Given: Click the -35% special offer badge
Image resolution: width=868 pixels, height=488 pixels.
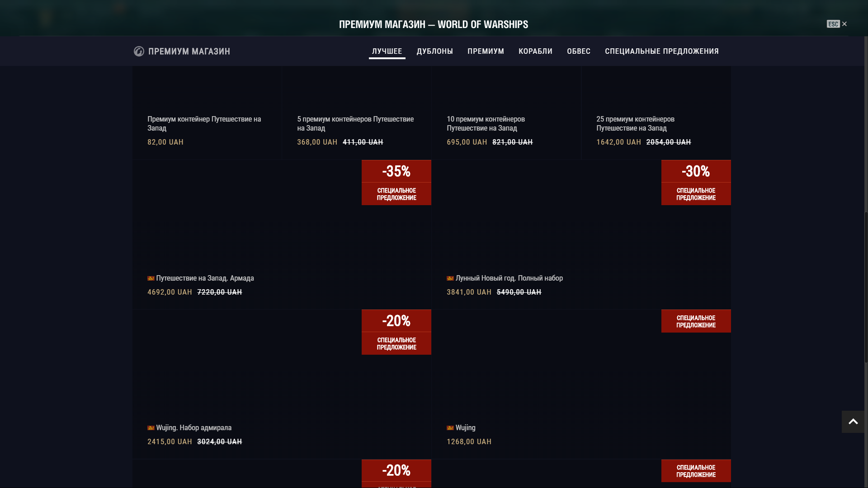Looking at the screenshot, I should coord(396,183).
